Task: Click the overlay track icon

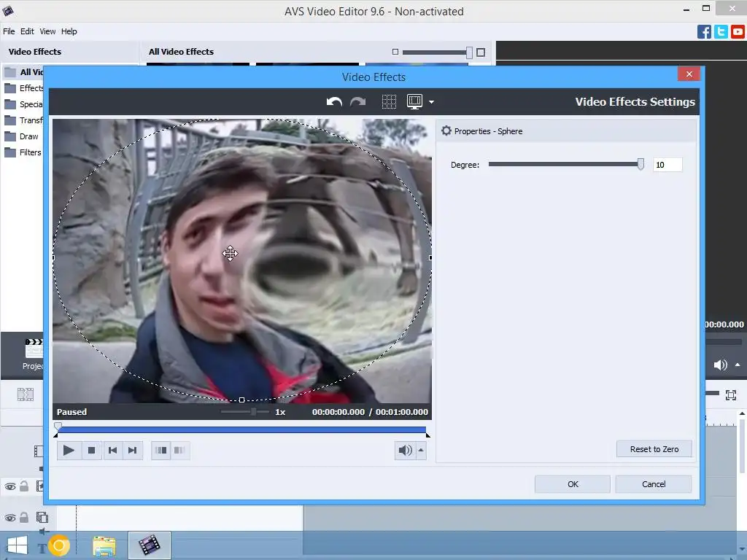Action: coord(42,517)
